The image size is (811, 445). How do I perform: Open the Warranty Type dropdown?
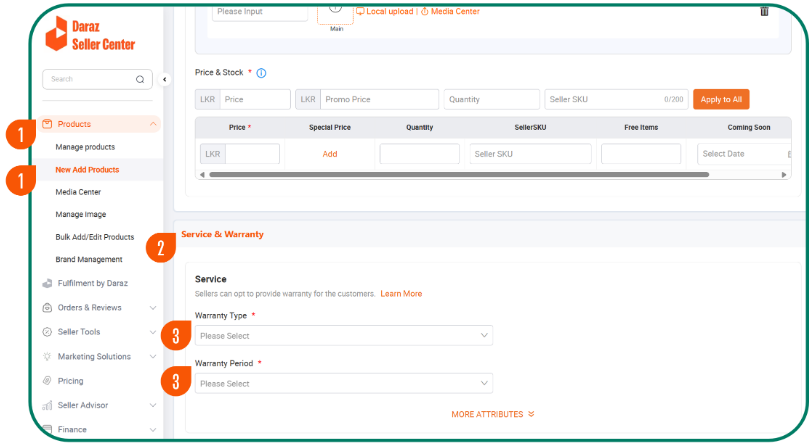(344, 336)
